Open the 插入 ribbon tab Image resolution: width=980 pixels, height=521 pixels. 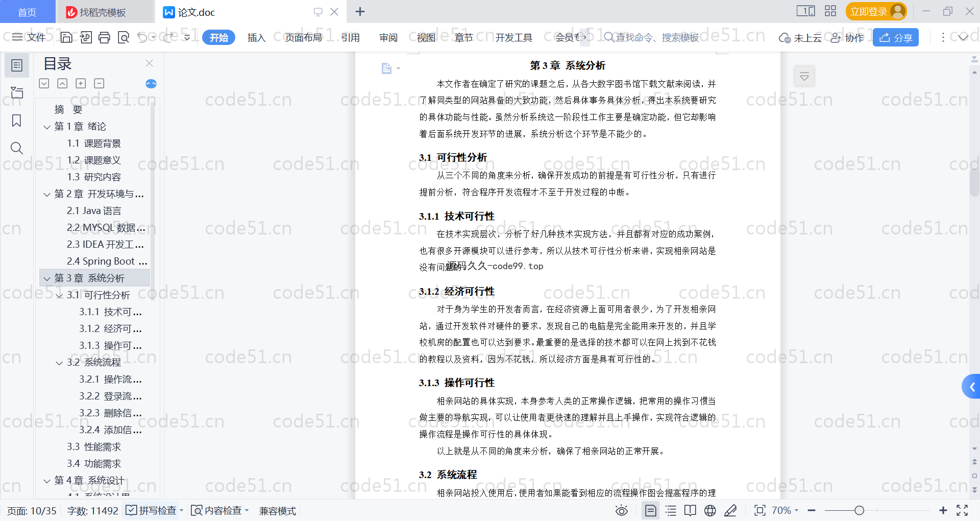(256, 37)
